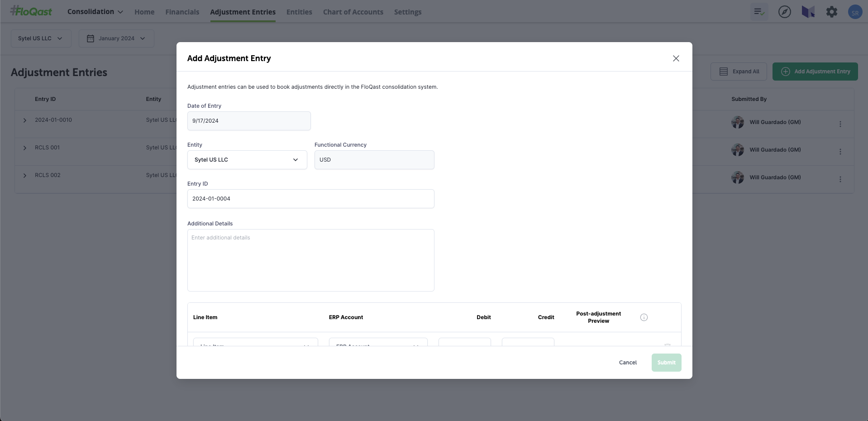
Task: Open the Sytel US LLC entity filter
Action: 41,38
